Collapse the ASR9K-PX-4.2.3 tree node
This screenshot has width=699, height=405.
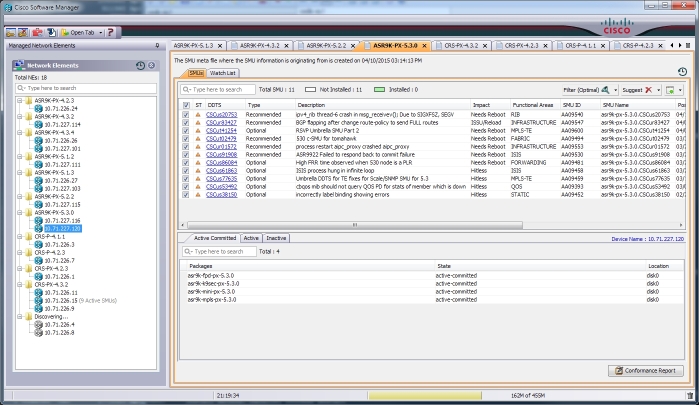tap(20, 101)
